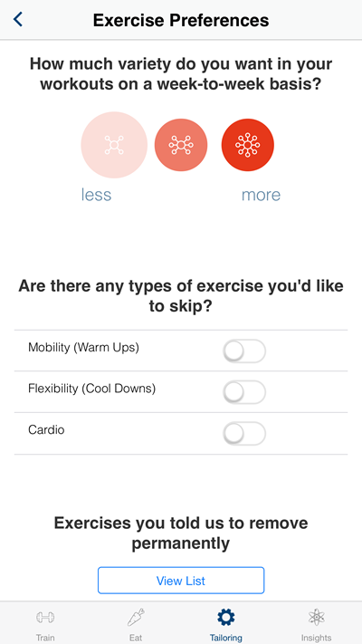Select the high variety circle icon
This screenshot has width=362, height=644.
tap(247, 145)
